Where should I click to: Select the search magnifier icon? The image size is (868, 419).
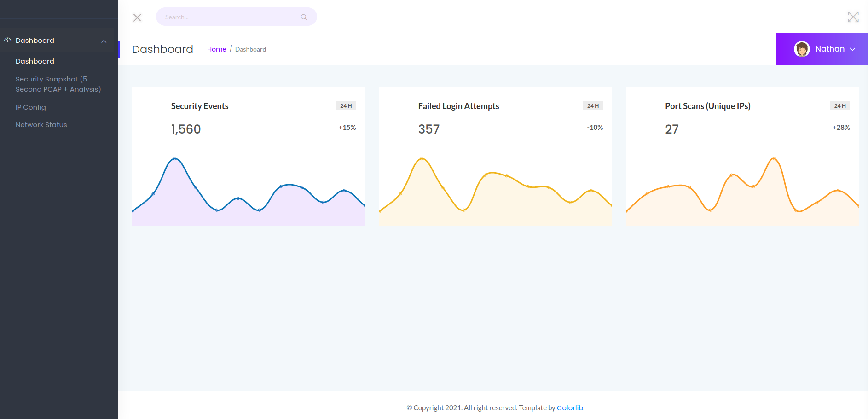pyautogui.click(x=304, y=17)
